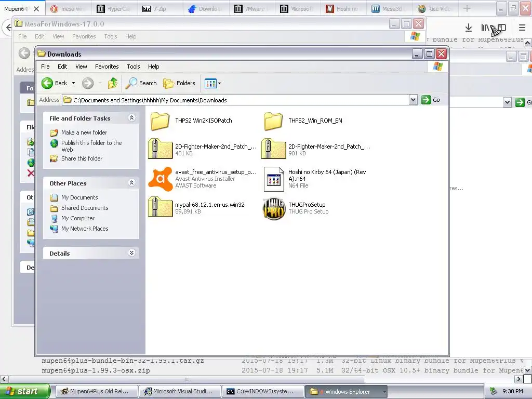Screen dimensions: 532x399
Task: Click the Share this folder icon
Action: (x=54, y=158)
